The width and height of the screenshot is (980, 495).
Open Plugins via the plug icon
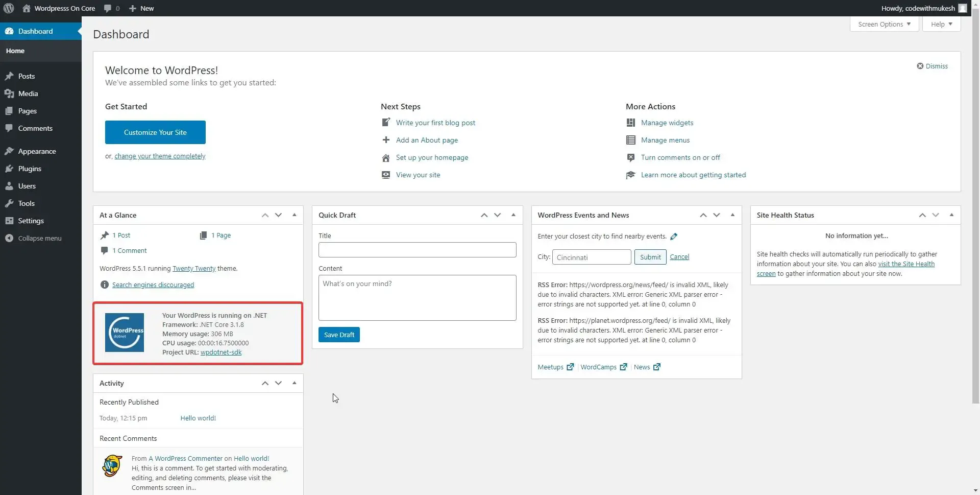[x=9, y=169]
